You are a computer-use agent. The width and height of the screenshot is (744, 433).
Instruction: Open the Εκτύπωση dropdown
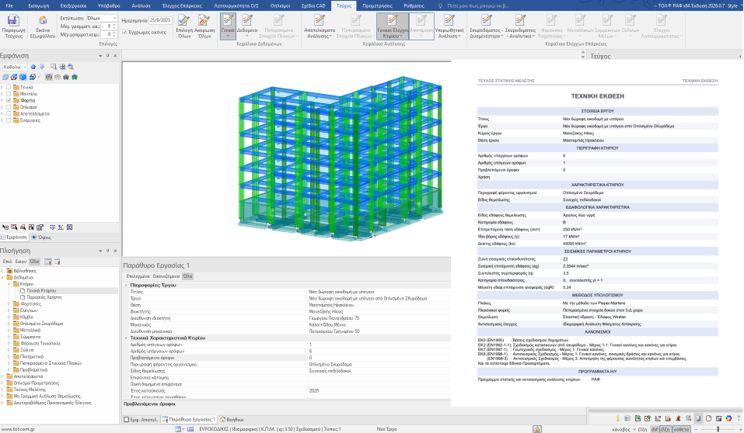(101, 18)
